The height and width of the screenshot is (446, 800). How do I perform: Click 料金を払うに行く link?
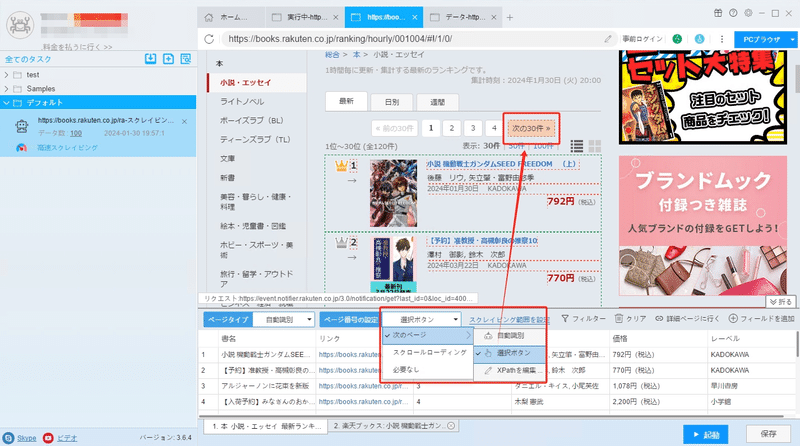(78, 47)
